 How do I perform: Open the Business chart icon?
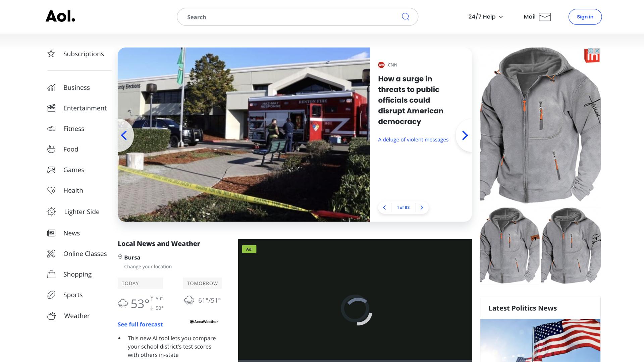click(x=51, y=87)
